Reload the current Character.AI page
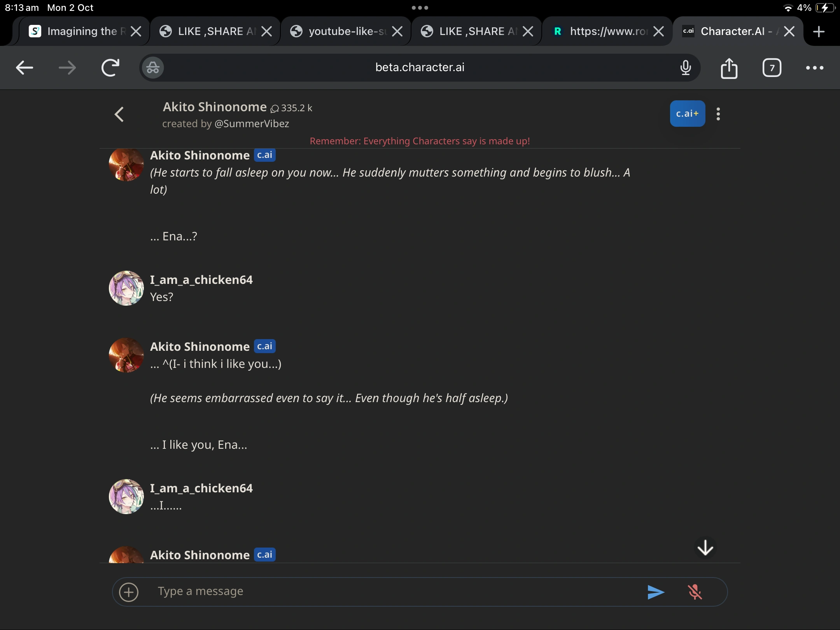The width and height of the screenshot is (840, 630). 110,67
